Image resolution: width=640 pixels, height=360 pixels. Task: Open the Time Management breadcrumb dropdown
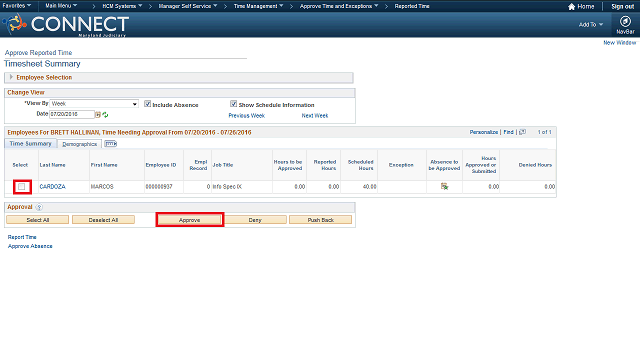click(x=258, y=6)
